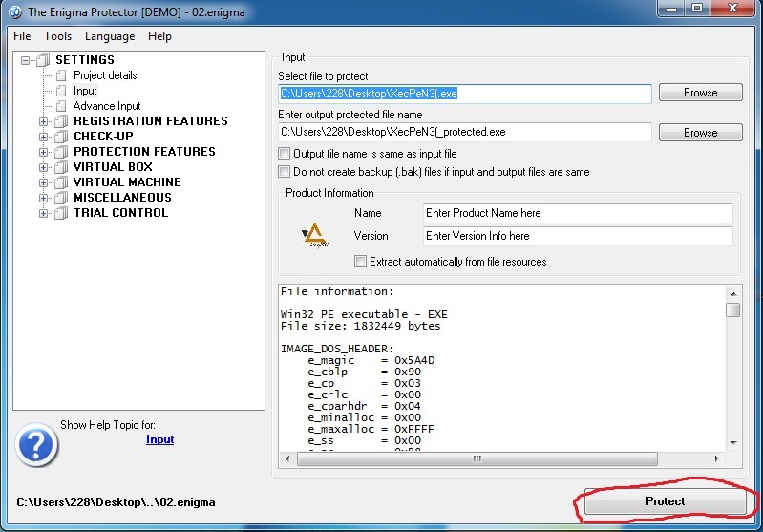Image resolution: width=763 pixels, height=532 pixels.
Task: Click the product logo icon in Product Information
Action: coord(315,236)
